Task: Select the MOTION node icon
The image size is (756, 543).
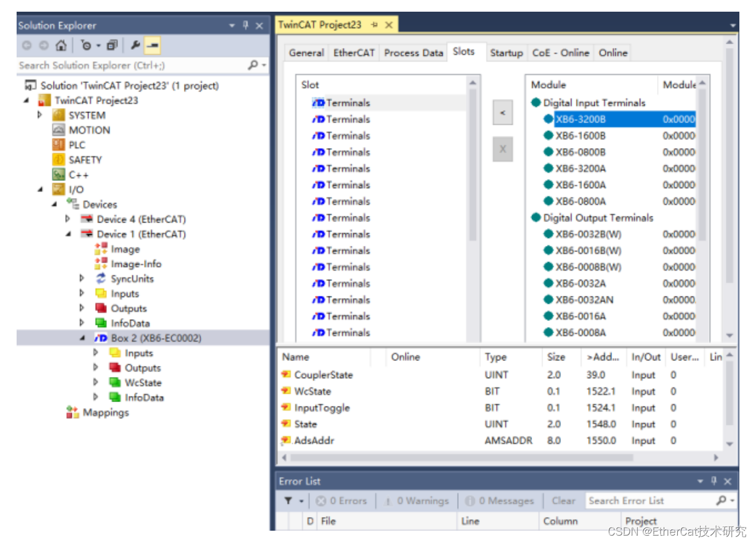Action: click(x=58, y=130)
